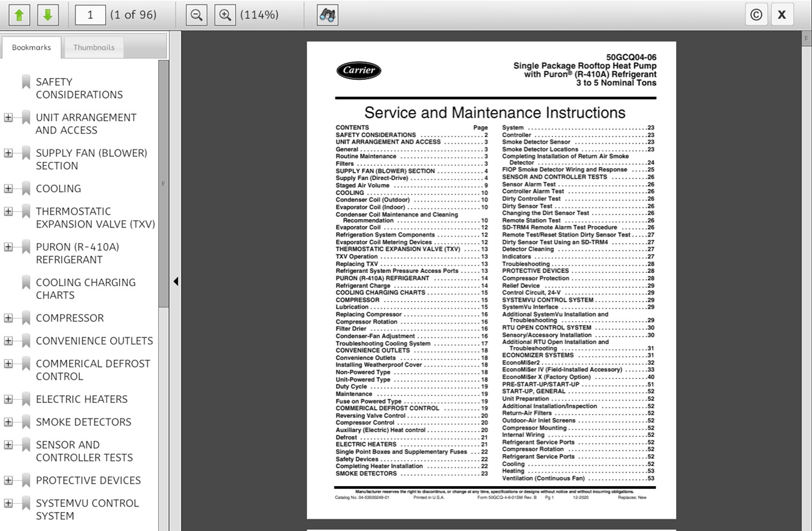Screen dimensions: 812x531
Task: Switch to the Thumbnails tab
Action: (94, 47)
